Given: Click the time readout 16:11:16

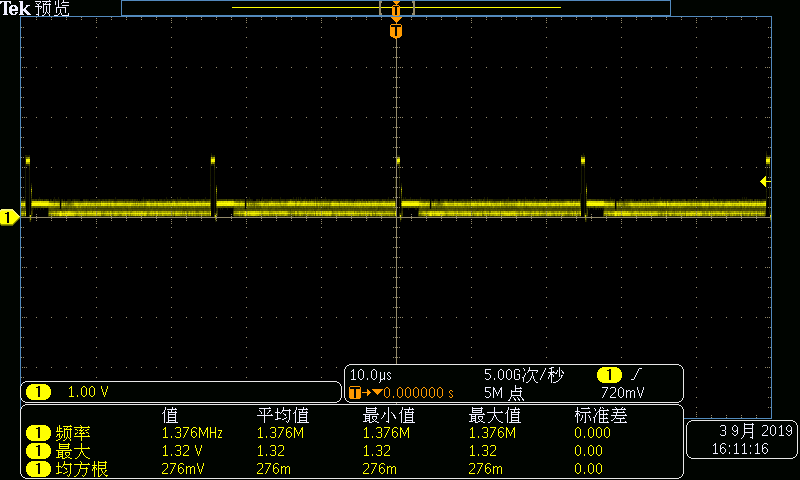Looking at the screenshot, I should [740, 449].
